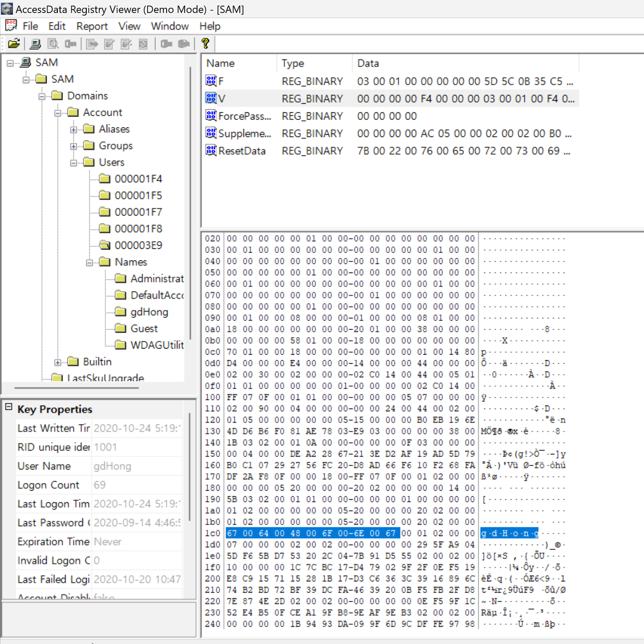Click the generate report arrow page icon
Image resolution: width=644 pixels, height=644 pixels.
[x=92, y=44]
